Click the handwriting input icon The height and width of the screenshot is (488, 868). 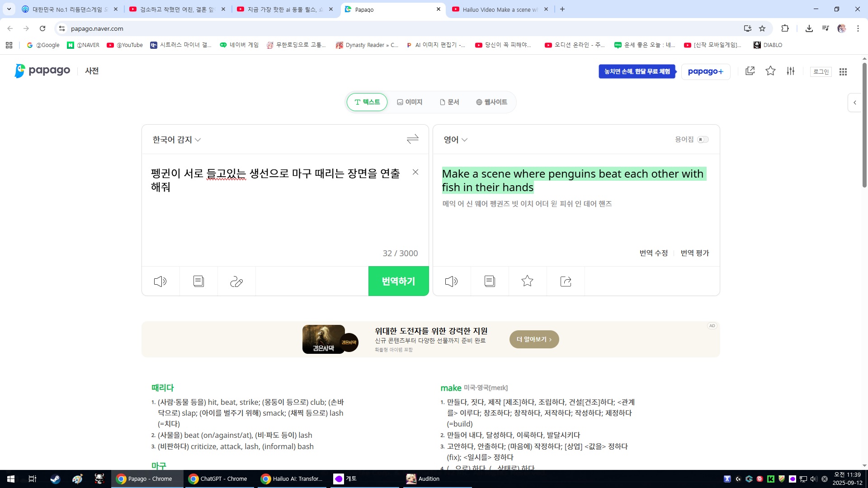pos(236,282)
